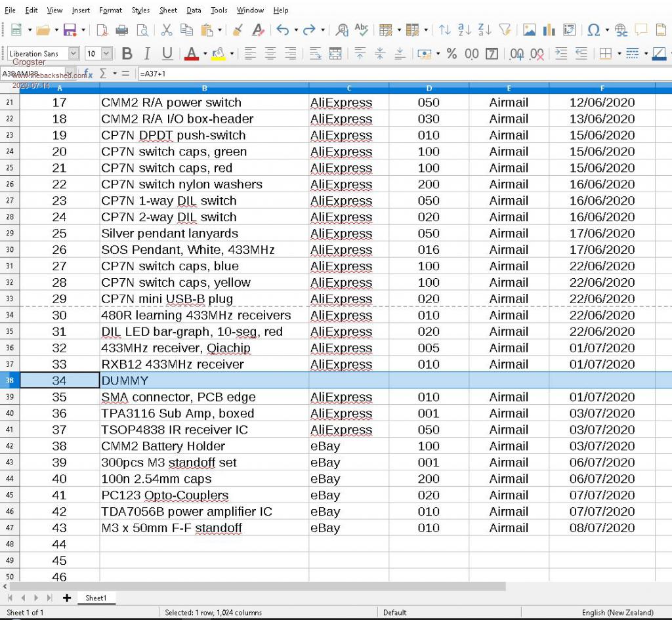Click Insert Pivot Table icon
This screenshot has height=620, width=672.
[x=569, y=30]
